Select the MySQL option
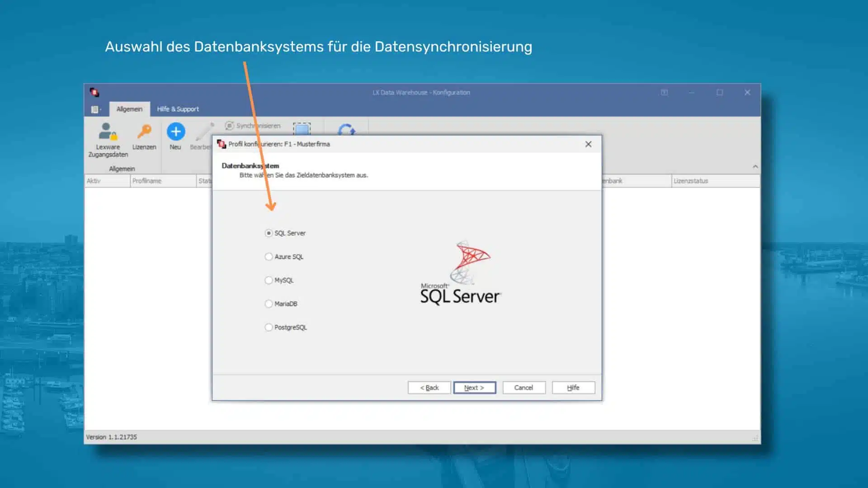 269,280
